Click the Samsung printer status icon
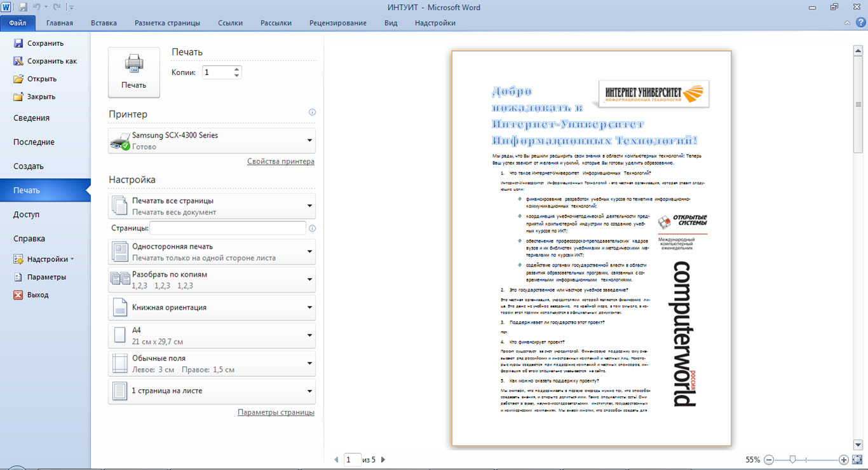The width and height of the screenshot is (868, 470). pyautogui.click(x=119, y=141)
